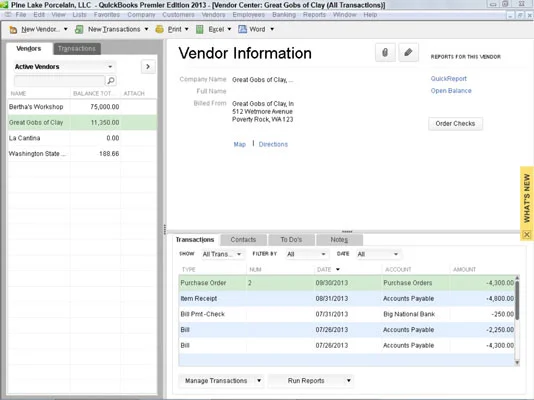This screenshot has width=534, height=400.
Task: Click the New Vendor icon
Action: [13, 30]
